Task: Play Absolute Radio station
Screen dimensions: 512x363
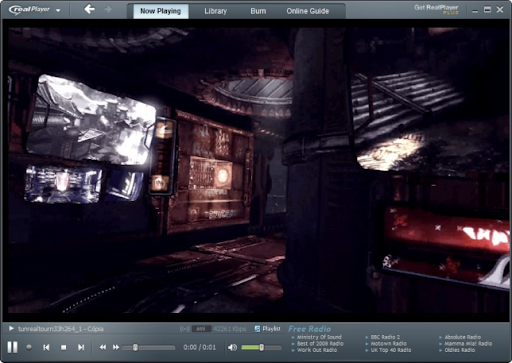Action: [463, 337]
